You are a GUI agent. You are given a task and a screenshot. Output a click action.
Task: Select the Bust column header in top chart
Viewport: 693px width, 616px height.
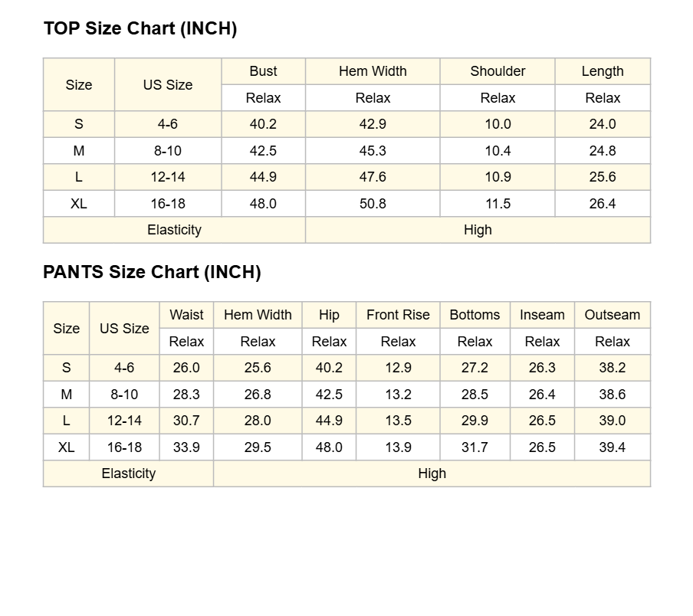click(x=264, y=71)
